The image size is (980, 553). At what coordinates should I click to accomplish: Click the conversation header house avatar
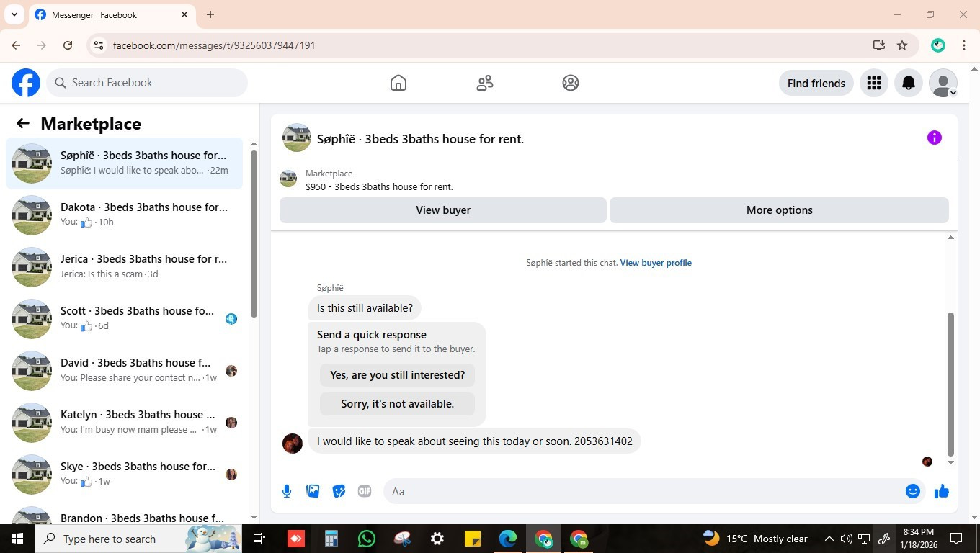(296, 138)
